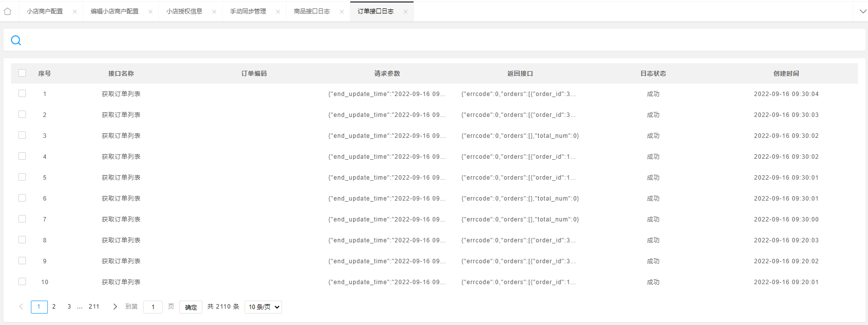This screenshot has height=325, width=868.
Task: Switch to 小店商户配置 tab
Action: click(45, 11)
